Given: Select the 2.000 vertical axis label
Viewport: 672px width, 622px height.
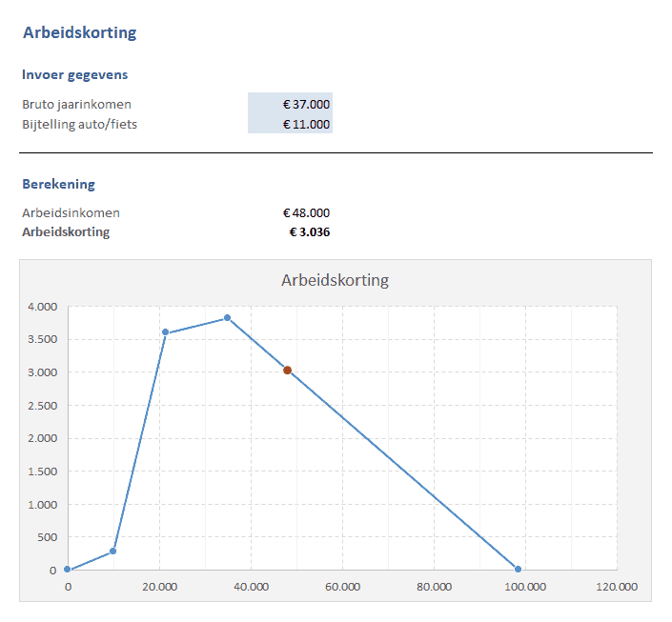Looking at the screenshot, I should (43, 438).
